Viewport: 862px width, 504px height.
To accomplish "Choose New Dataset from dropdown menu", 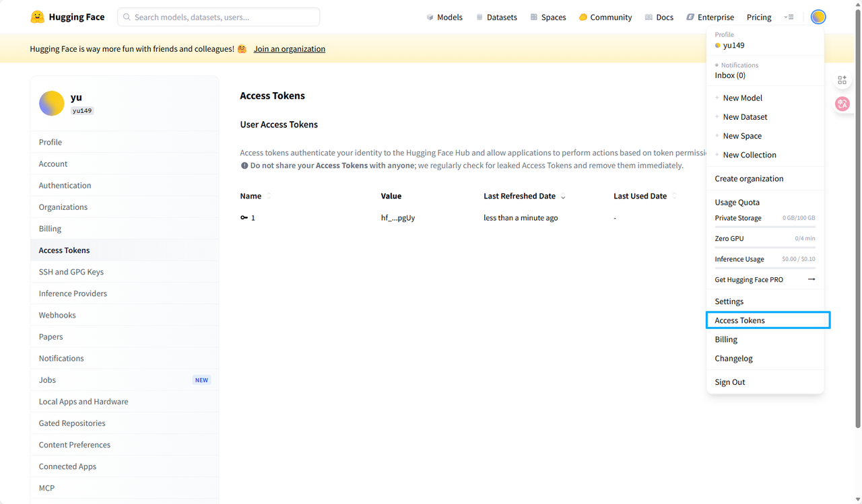I will [765, 116].
